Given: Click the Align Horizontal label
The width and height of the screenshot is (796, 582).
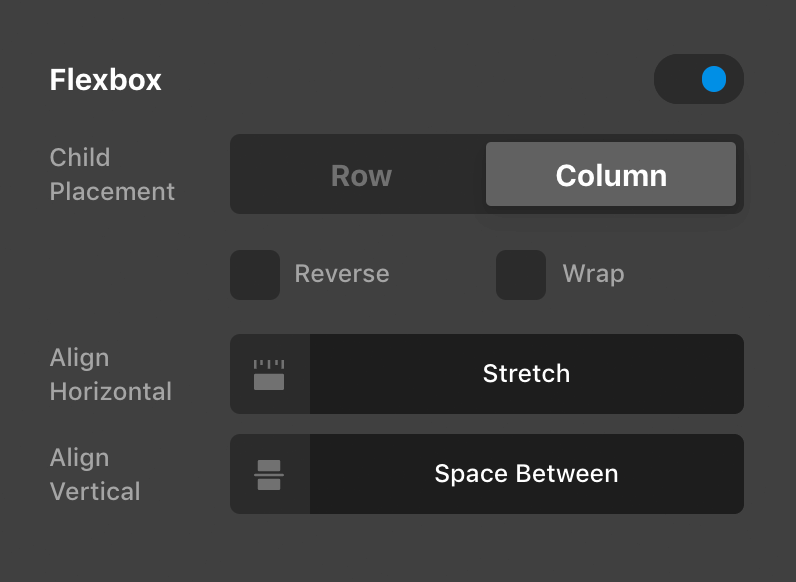Looking at the screenshot, I should (x=110, y=374).
